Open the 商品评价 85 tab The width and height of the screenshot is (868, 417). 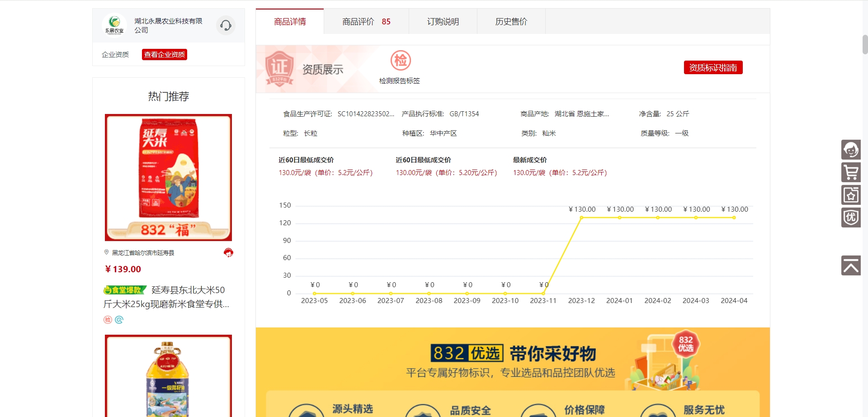(x=366, y=21)
